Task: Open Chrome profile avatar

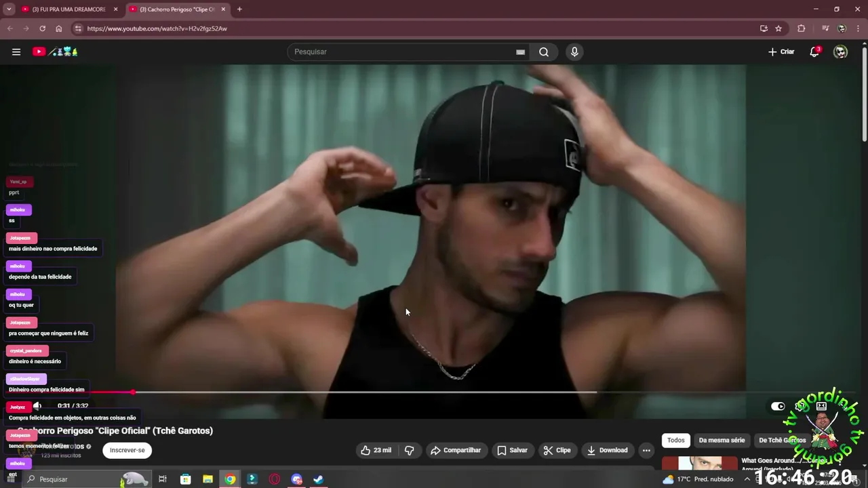Action: coord(842,28)
